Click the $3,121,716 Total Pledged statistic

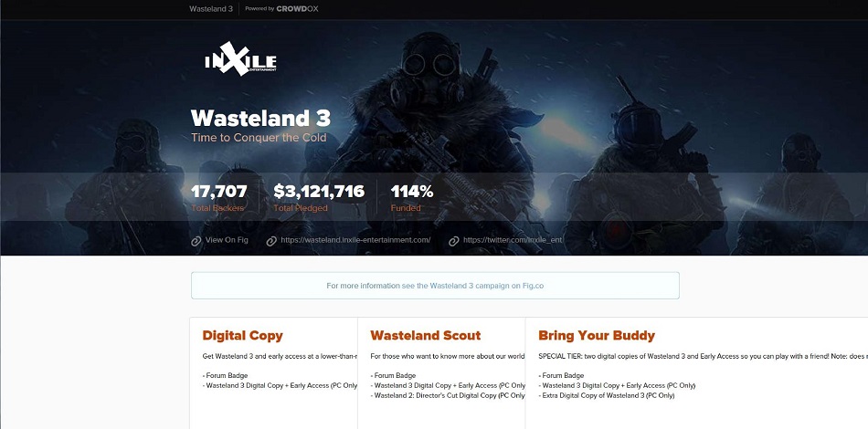coord(319,197)
